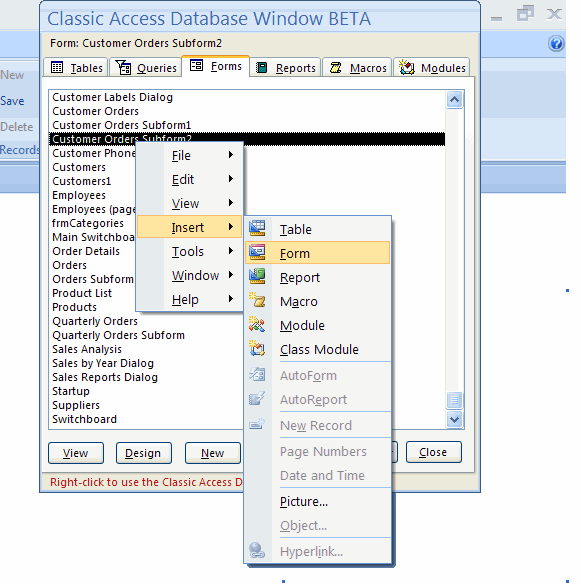The image size is (581, 584).
Task: Choose Class Module from the Insert submenu
Action: click(x=317, y=349)
